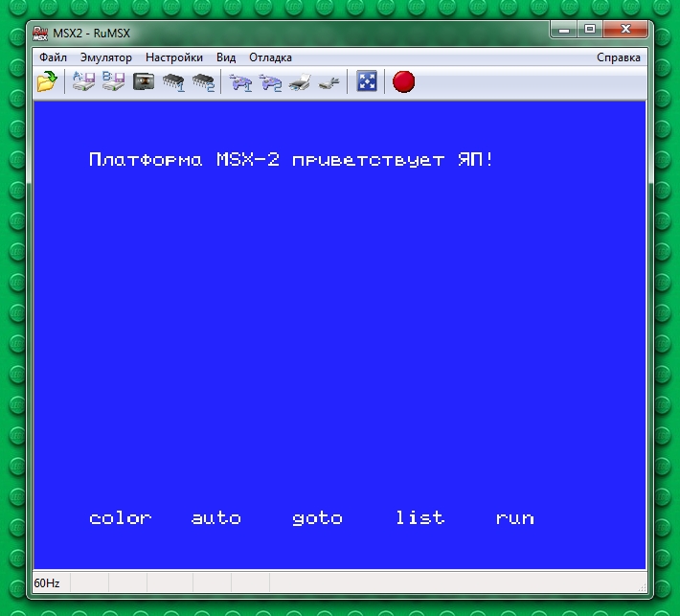This screenshot has width=680, height=616.
Task: Toggle fullscreen with the arrows icon
Action: (367, 81)
